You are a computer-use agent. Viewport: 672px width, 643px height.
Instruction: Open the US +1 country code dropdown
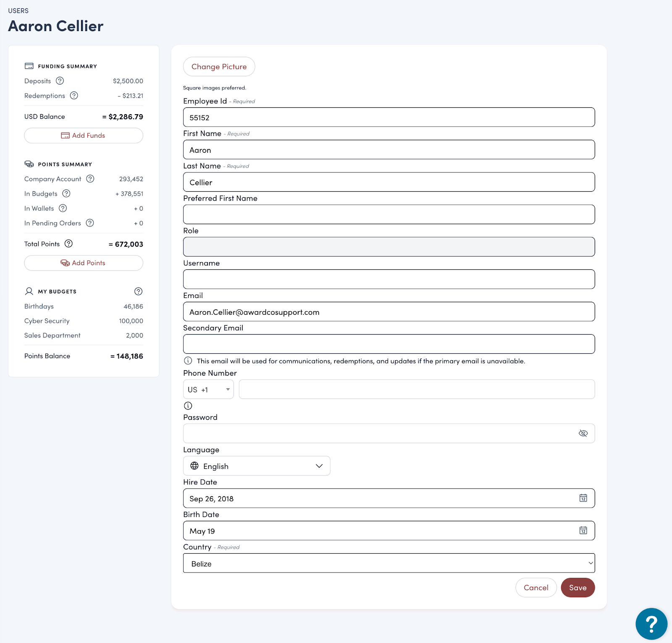(x=208, y=389)
